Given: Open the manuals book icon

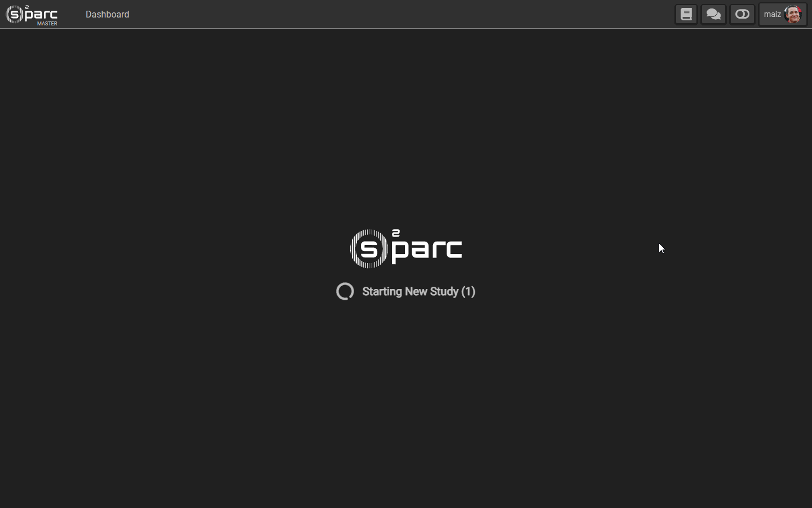Looking at the screenshot, I should [686, 14].
